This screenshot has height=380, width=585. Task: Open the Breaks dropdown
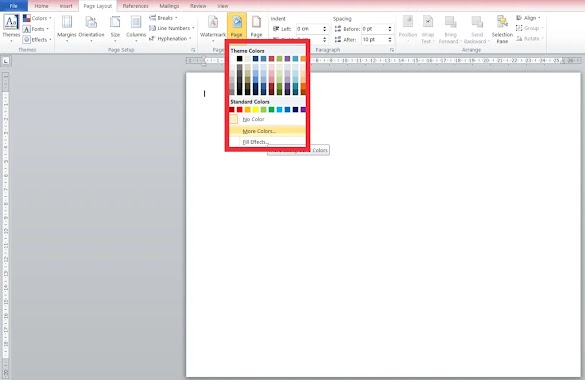point(163,18)
